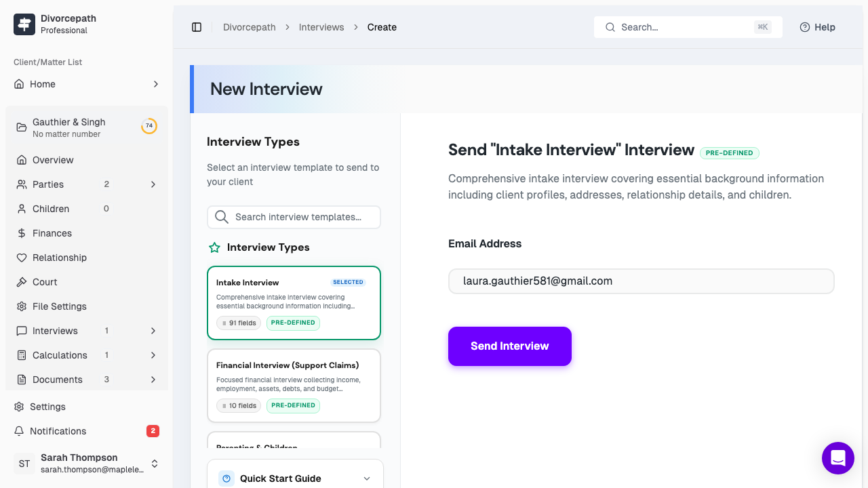Click the Notifications bell icon
This screenshot has width=868, height=488.
(19, 431)
